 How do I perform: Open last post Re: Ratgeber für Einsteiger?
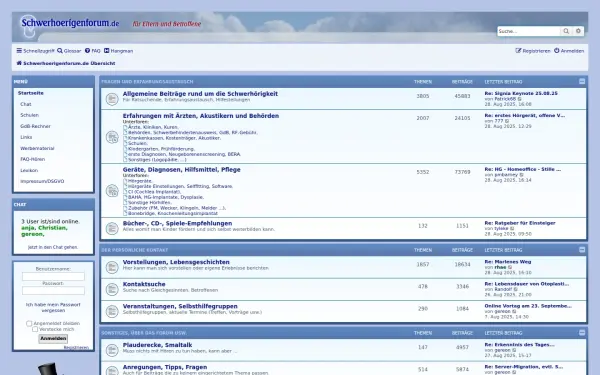point(520,223)
